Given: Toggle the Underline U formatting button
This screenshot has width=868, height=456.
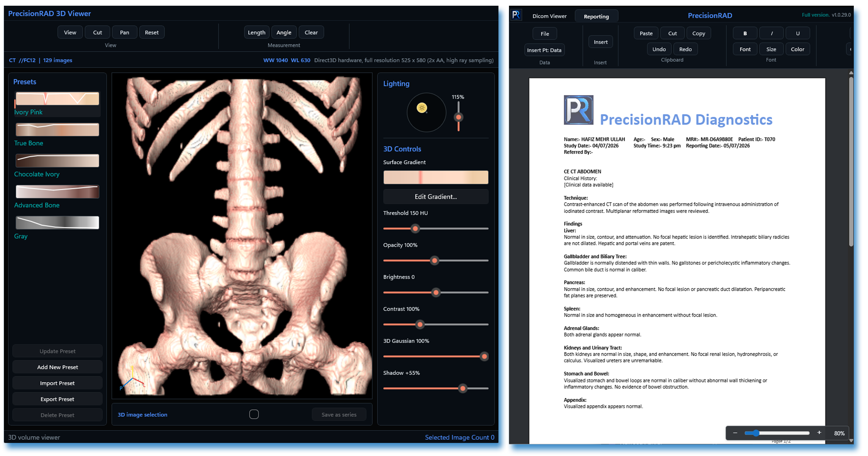Looking at the screenshot, I should [x=797, y=33].
